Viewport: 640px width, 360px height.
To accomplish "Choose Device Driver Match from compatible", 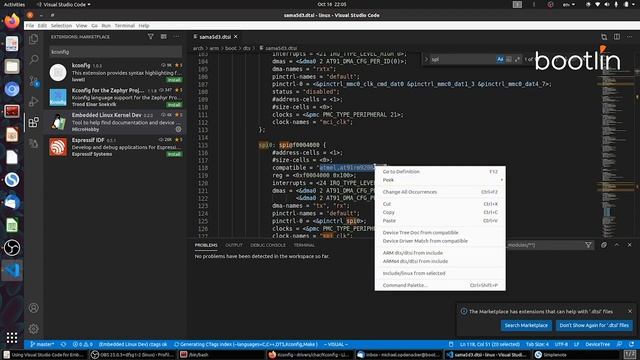I will (x=440, y=241).
